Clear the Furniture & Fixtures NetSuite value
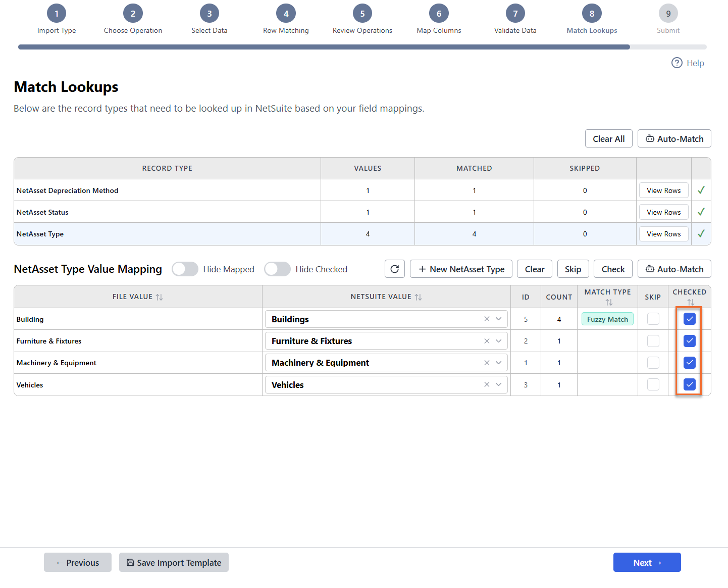Viewport: 728px width, 588px height. click(x=487, y=341)
